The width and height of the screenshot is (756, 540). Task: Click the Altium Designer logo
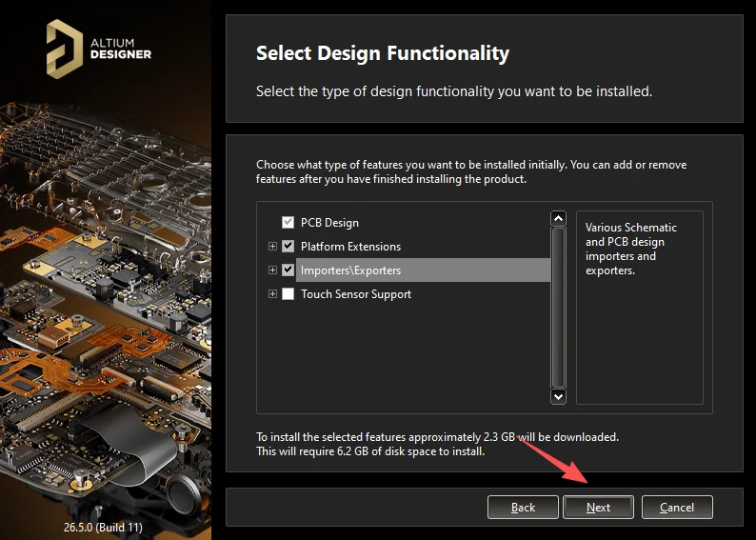tap(99, 49)
